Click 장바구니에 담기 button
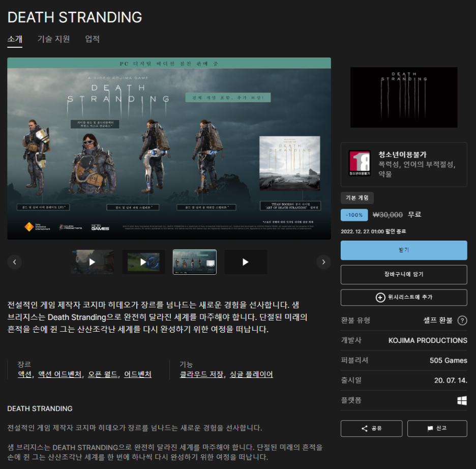This screenshot has height=469, width=476. pos(404,274)
